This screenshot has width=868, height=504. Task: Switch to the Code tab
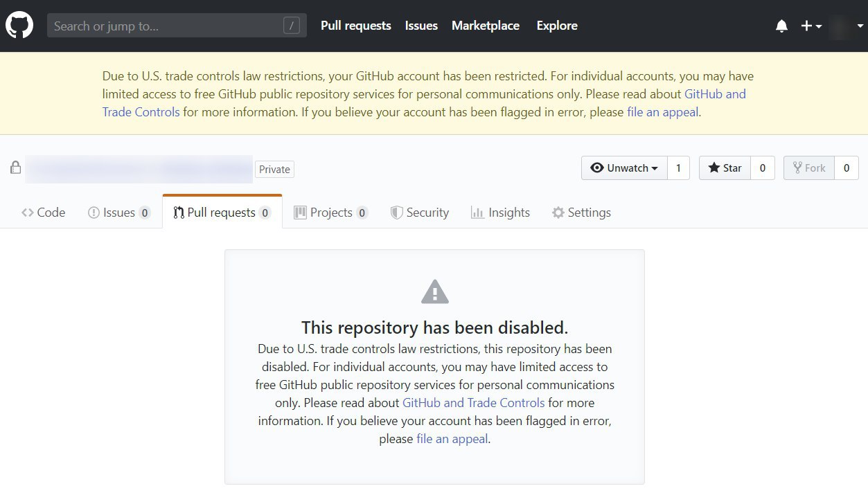[x=44, y=213]
